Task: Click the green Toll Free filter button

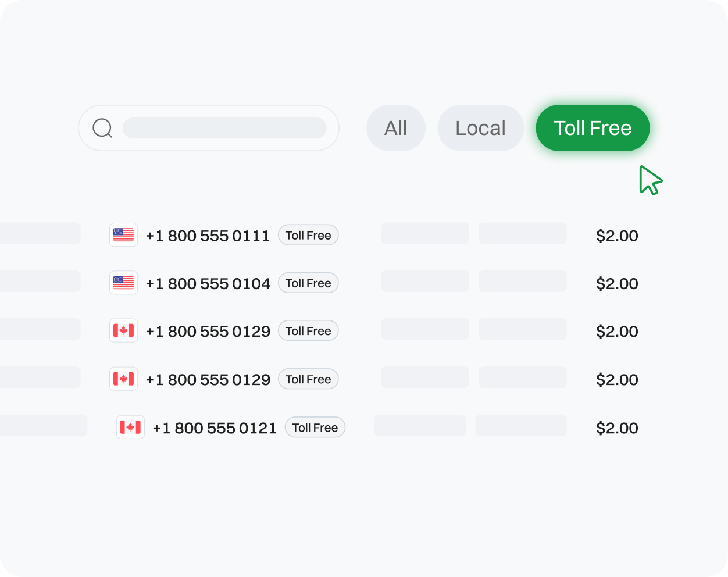Action: tap(593, 128)
